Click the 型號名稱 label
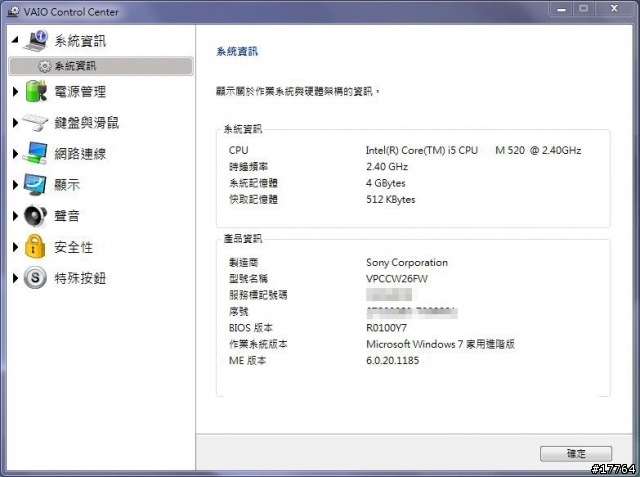This screenshot has width=640, height=477. 248,279
